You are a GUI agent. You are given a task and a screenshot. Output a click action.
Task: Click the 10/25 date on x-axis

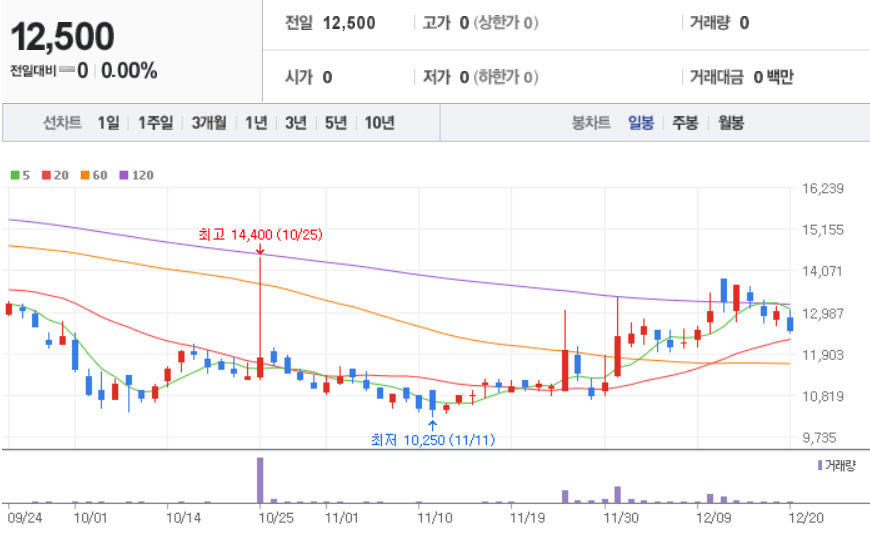click(x=276, y=517)
